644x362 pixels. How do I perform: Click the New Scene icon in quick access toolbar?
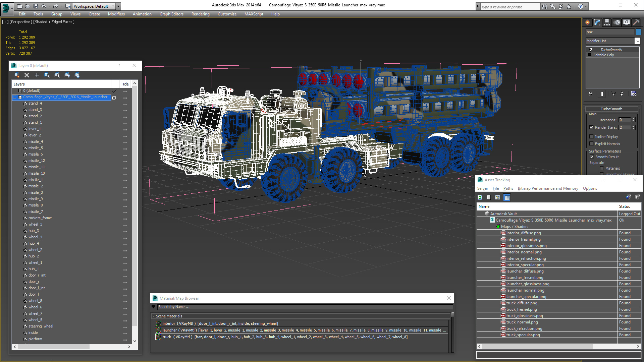click(20, 6)
